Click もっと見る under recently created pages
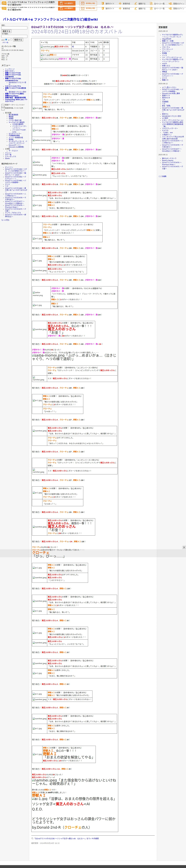 [5, 220]
